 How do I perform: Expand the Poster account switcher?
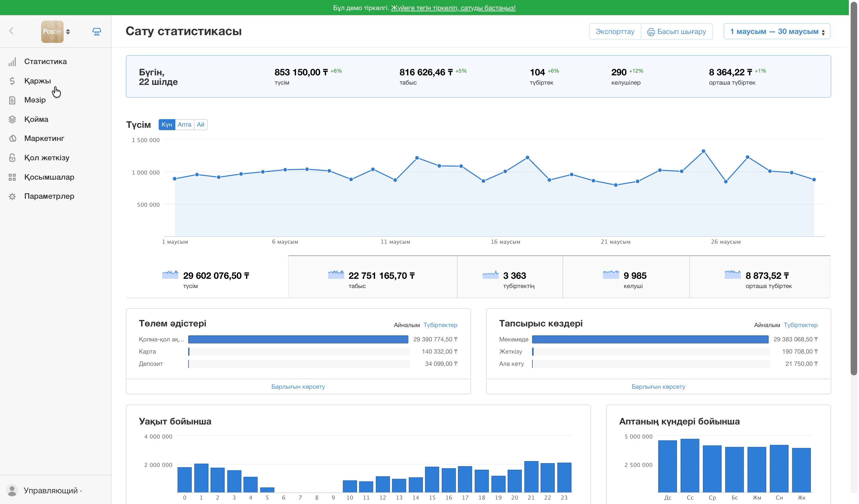tap(56, 32)
